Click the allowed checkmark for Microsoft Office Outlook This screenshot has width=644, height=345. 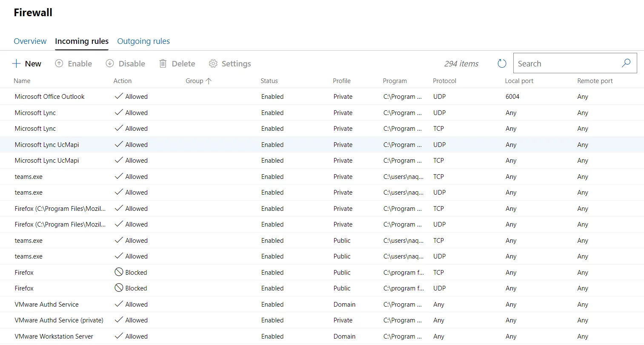(x=119, y=96)
